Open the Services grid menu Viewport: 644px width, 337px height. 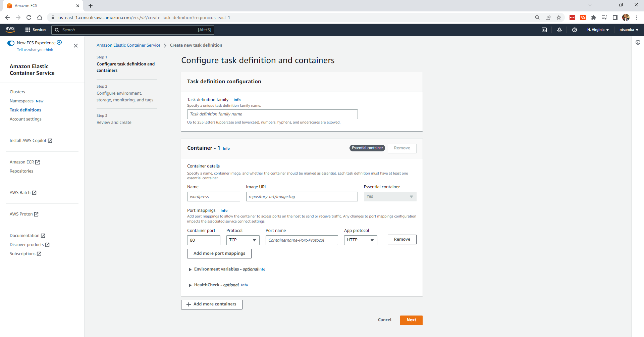(x=36, y=30)
